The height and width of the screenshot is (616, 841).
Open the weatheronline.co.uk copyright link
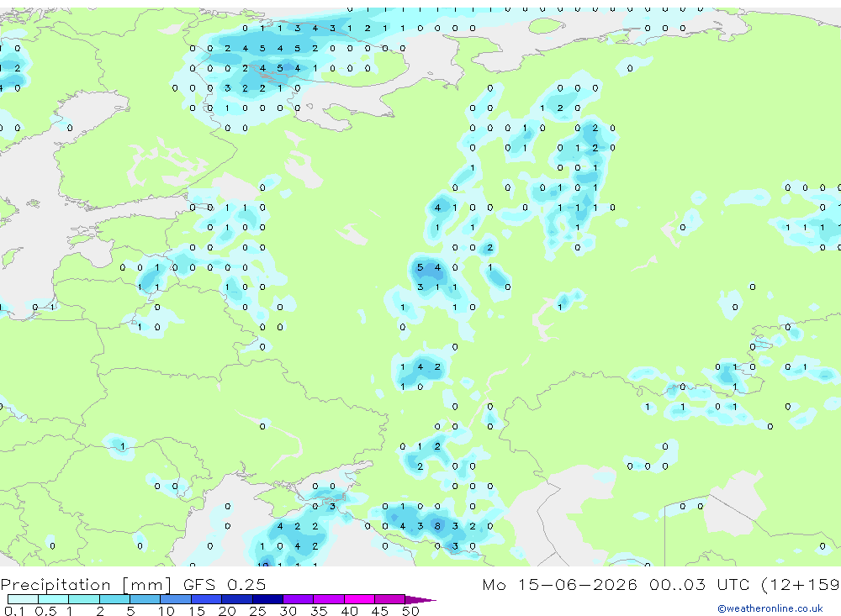click(x=770, y=608)
